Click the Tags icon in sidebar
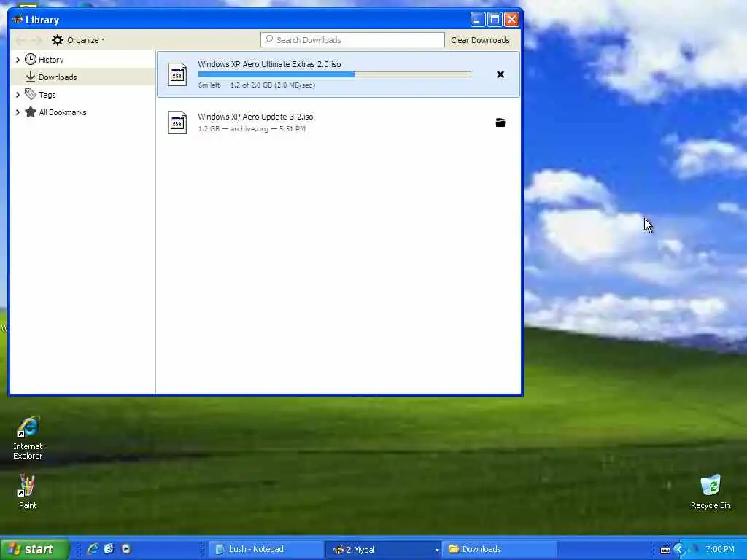This screenshot has width=747, height=560. pos(31,94)
